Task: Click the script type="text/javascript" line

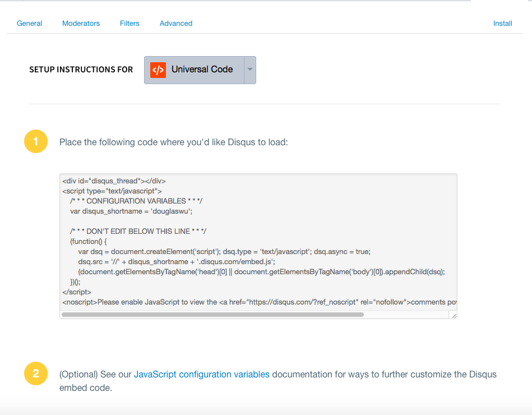Action: 112,191
